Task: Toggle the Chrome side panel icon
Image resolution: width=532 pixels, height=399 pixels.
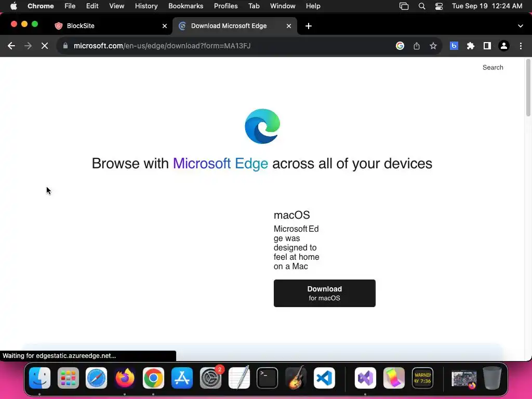Action: (487, 46)
